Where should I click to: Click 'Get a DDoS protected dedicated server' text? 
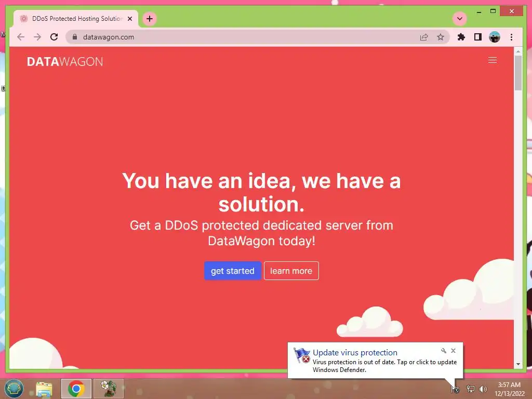pos(261,233)
